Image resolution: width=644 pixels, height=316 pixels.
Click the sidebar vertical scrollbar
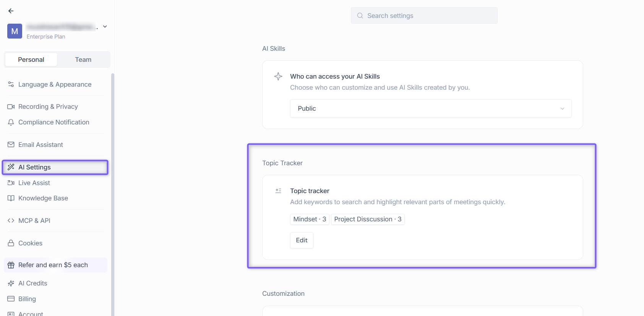(112, 195)
